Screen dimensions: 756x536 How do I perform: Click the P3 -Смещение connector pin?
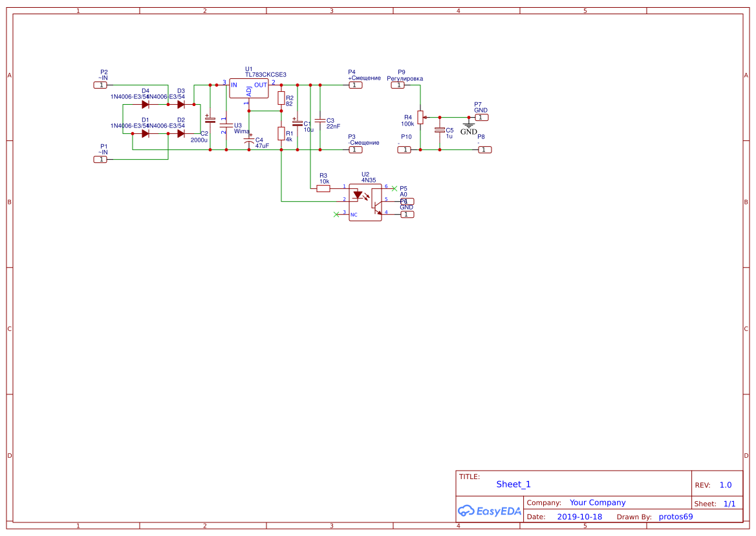point(355,150)
